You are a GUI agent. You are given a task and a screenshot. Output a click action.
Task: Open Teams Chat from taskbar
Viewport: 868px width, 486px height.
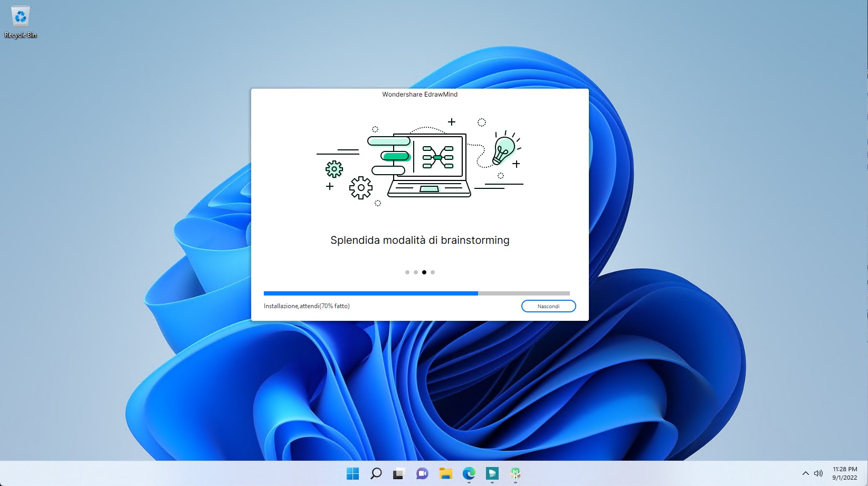point(422,473)
